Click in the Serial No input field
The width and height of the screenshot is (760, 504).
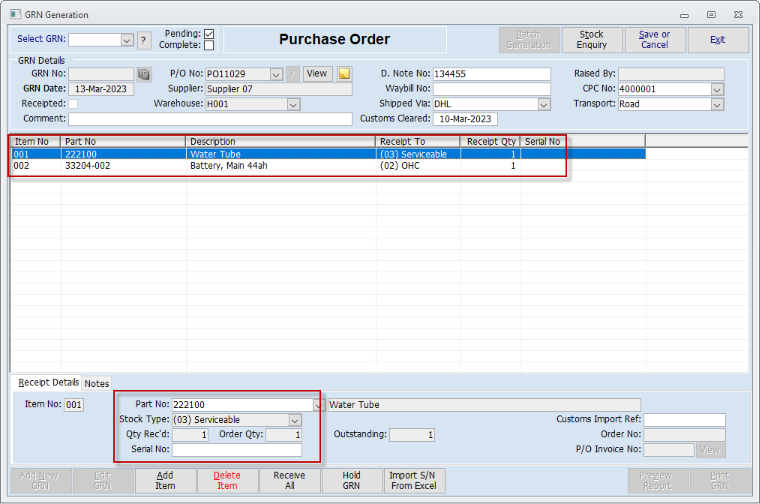click(237, 450)
